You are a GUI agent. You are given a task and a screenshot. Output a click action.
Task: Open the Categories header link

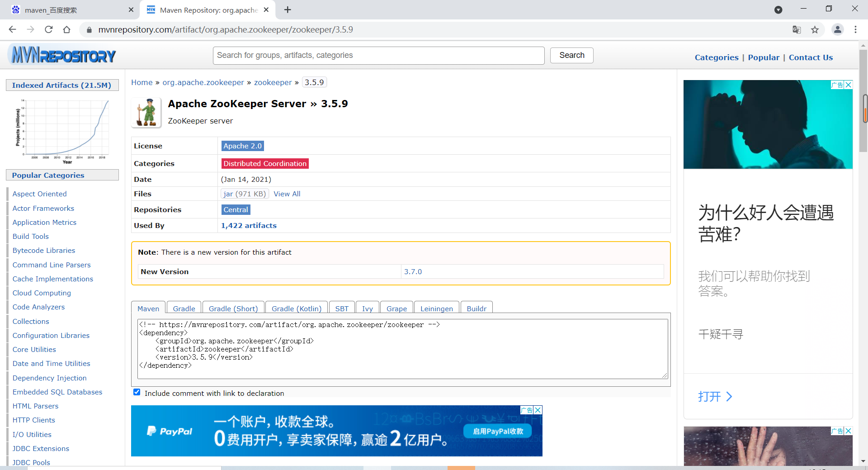[x=717, y=57]
